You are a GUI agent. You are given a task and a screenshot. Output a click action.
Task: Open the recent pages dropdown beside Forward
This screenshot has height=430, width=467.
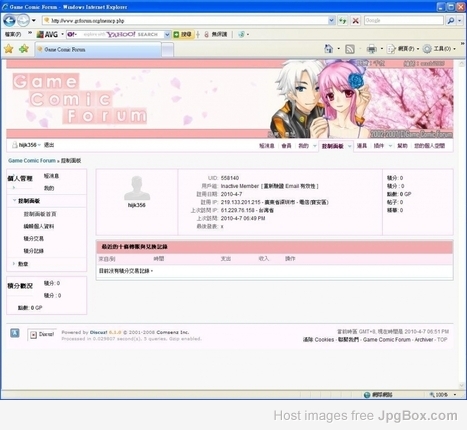34,21
